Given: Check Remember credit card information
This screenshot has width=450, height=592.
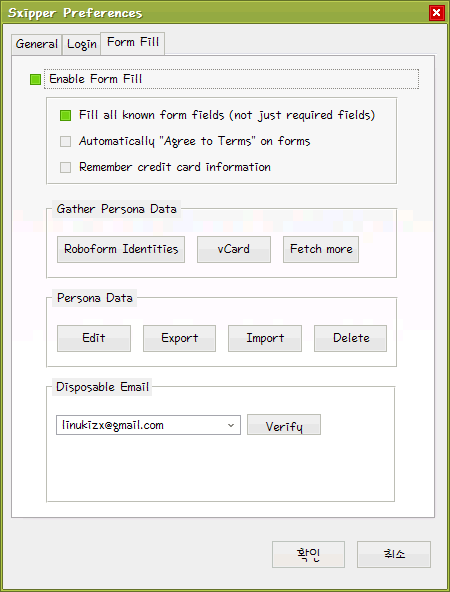Looking at the screenshot, I should click(65, 167).
